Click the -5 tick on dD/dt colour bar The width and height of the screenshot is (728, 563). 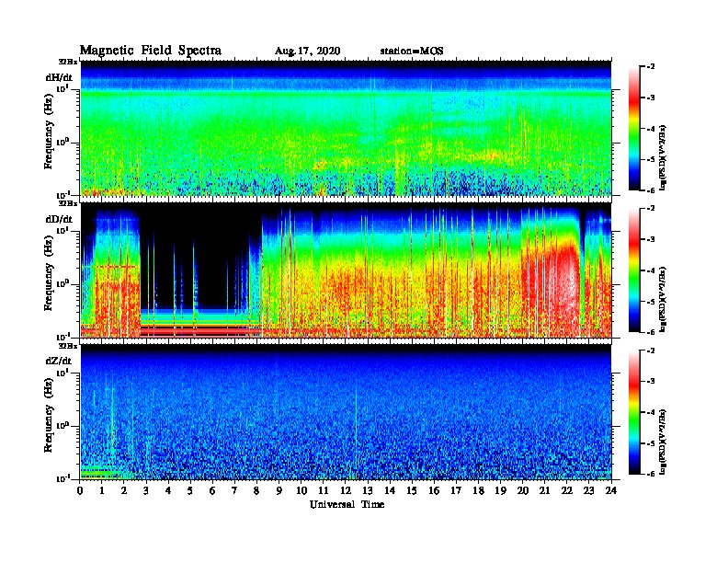pyautogui.click(x=651, y=301)
